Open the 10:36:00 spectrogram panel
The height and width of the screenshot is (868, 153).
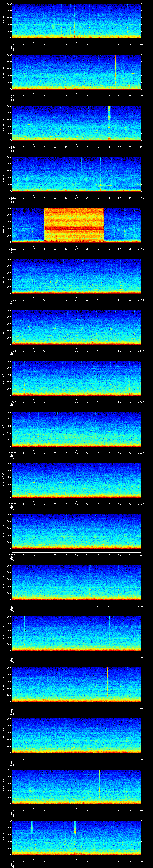pos(76,378)
